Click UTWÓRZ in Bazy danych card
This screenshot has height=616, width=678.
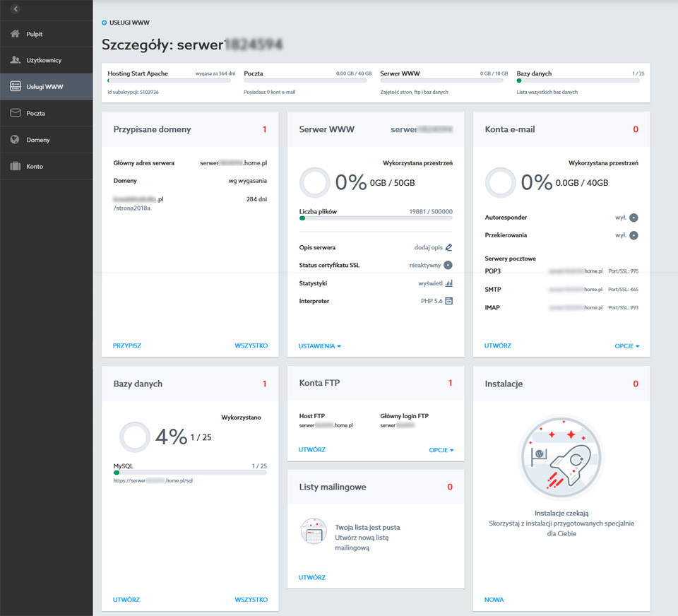point(126,600)
